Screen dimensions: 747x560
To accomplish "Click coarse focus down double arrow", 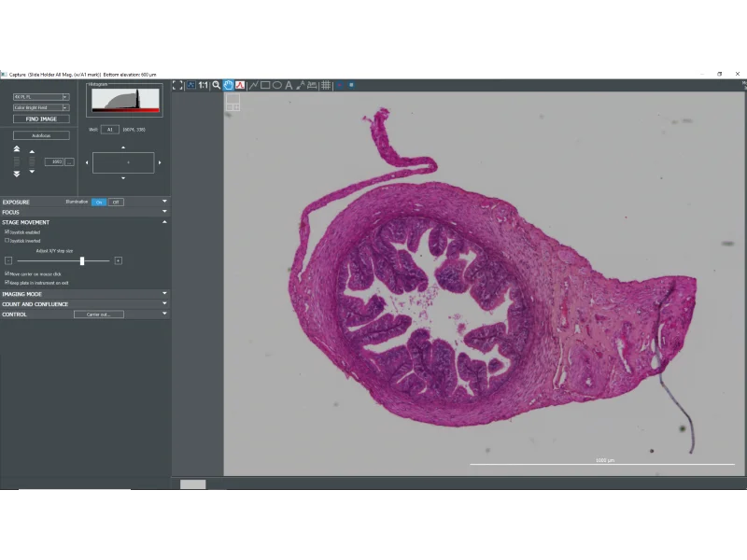I will pos(17,174).
